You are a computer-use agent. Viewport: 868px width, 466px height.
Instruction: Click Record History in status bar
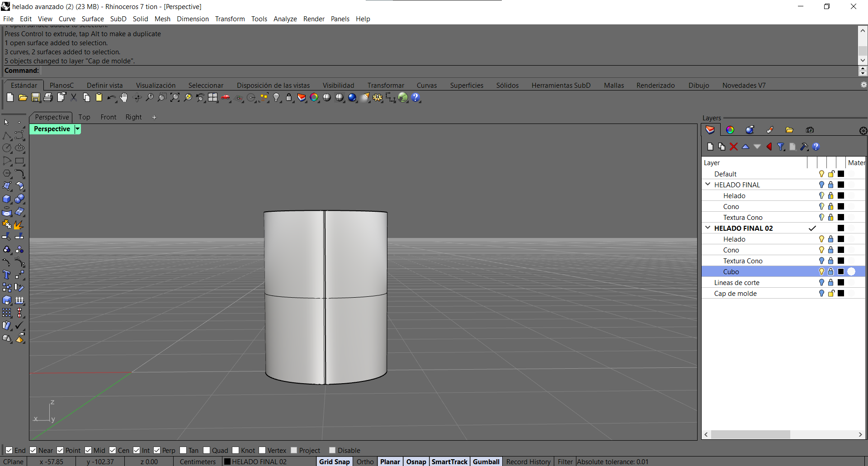pyautogui.click(x=528, y=461)
